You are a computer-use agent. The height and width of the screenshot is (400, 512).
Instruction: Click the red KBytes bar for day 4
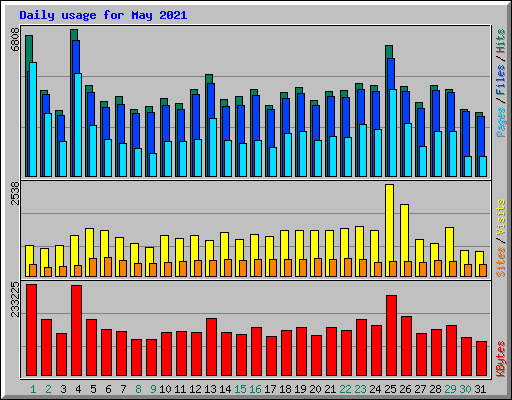click(76, 331)
